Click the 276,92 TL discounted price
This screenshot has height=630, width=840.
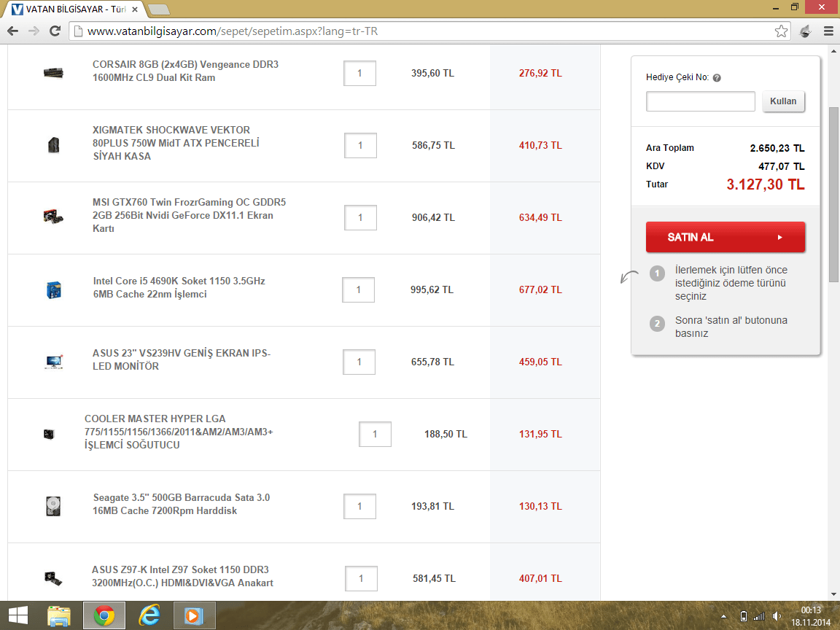[x=540, y=73]
